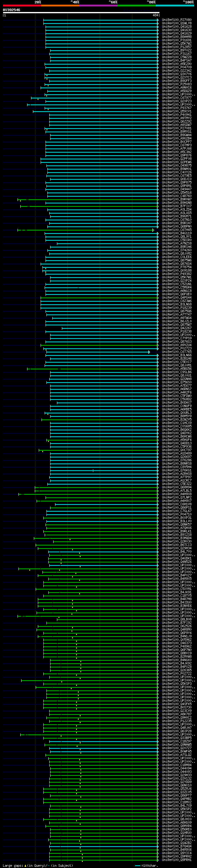
Task: Select hit label UniRef100_A5HUF4
Action: tap(176, 440)
